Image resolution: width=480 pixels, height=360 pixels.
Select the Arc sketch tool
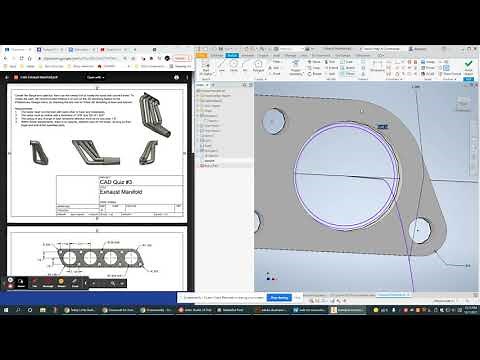245,67
